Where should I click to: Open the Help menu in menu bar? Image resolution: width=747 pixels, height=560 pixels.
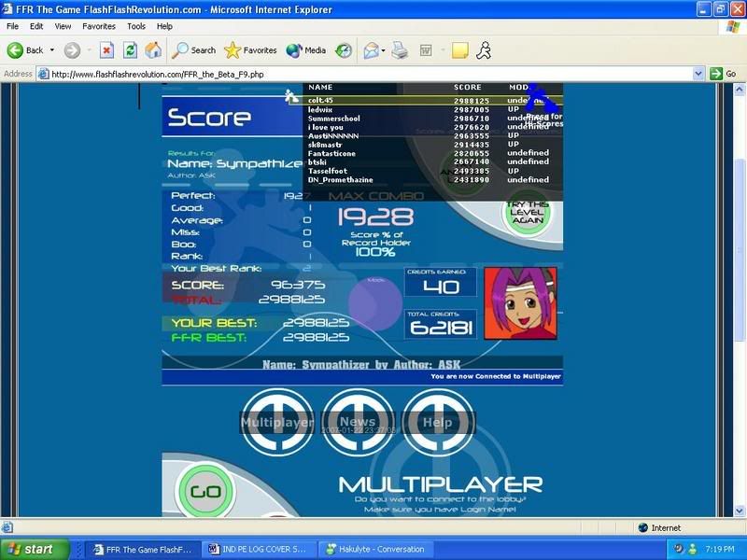tap(164, 26)
